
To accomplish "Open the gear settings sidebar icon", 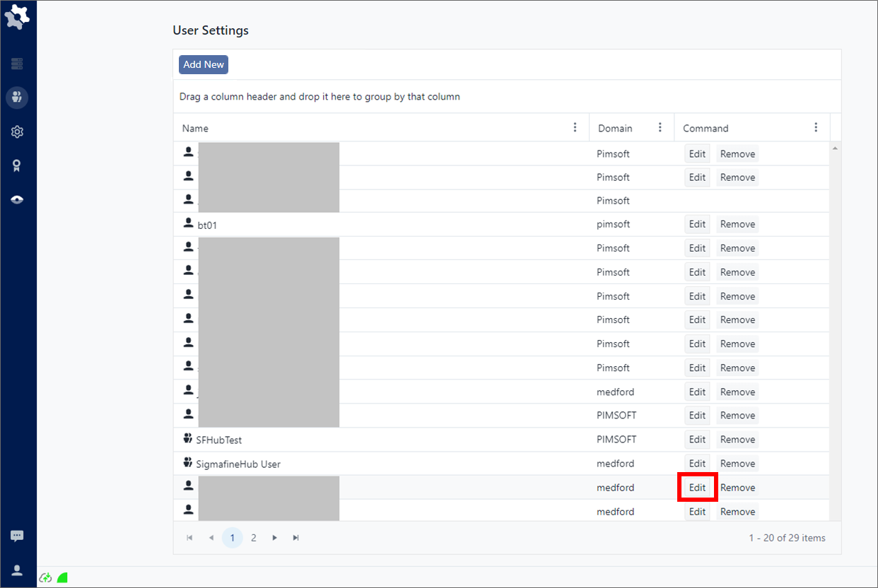I will point(17,132).
